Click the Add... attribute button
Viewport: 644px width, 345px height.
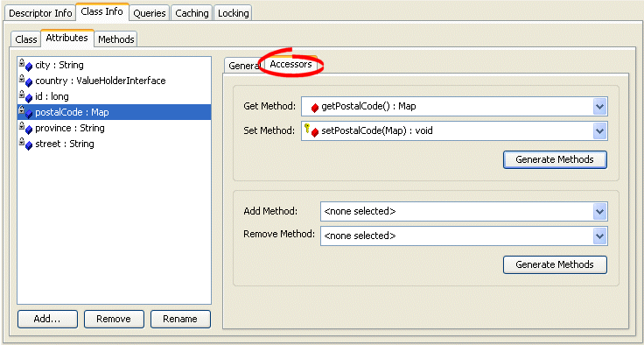pos(47,319)
